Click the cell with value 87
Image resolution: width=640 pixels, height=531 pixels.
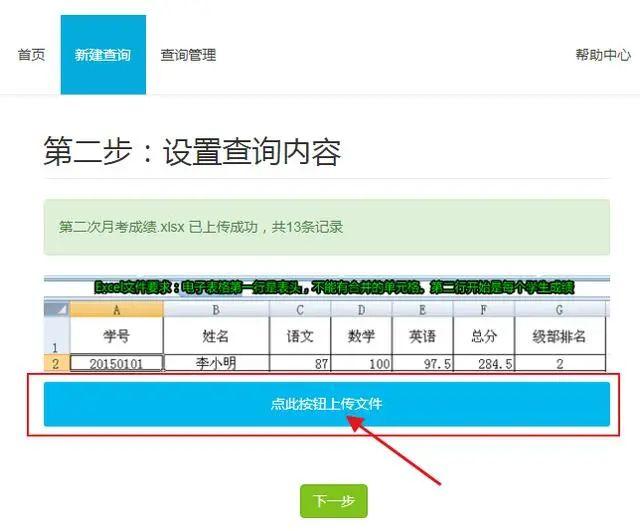(x=300, y=363)
